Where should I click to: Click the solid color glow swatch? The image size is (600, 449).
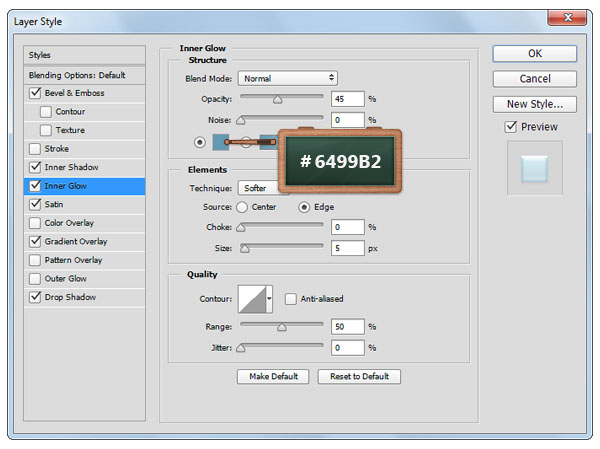pos(221,142)
